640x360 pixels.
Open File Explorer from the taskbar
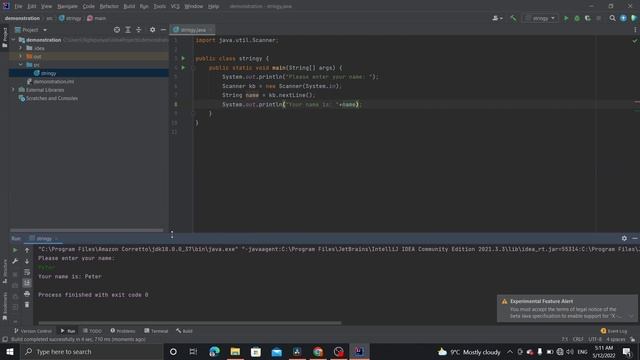tap(235, 352)
